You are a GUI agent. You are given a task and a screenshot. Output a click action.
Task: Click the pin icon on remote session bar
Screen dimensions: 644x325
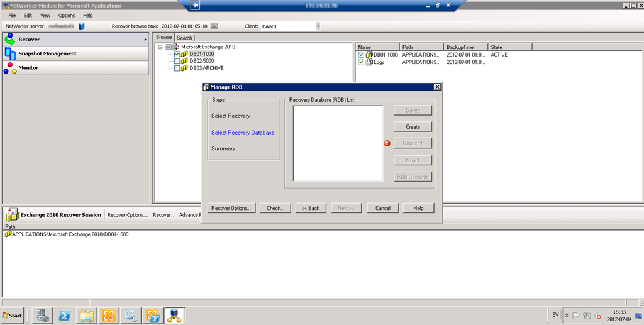[x=195, y=5]
